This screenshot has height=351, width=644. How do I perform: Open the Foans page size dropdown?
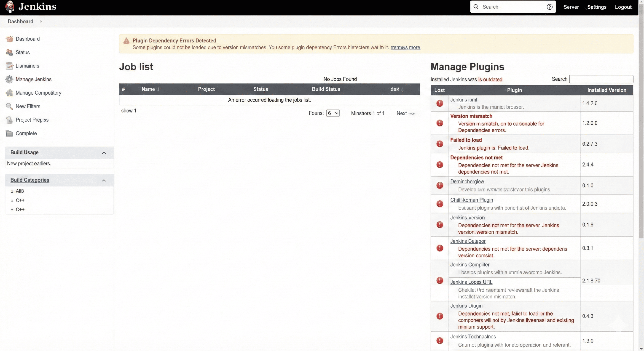[333, 113]
